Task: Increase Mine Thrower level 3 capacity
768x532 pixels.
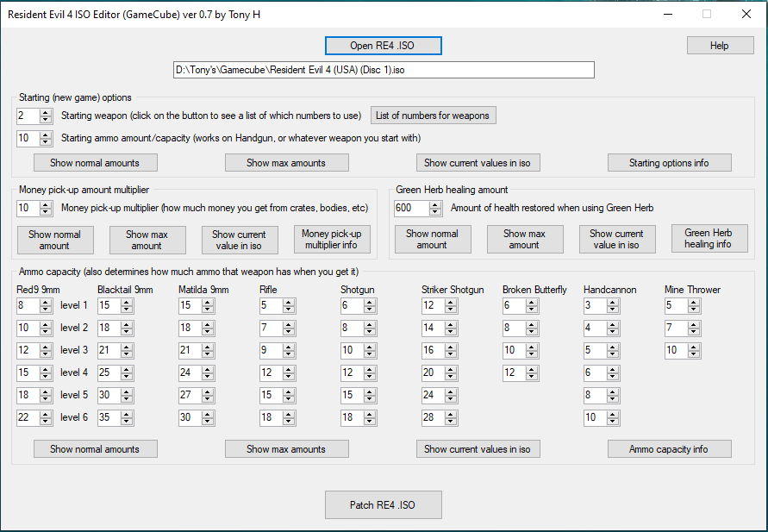Action: click(x=694, y=347)
